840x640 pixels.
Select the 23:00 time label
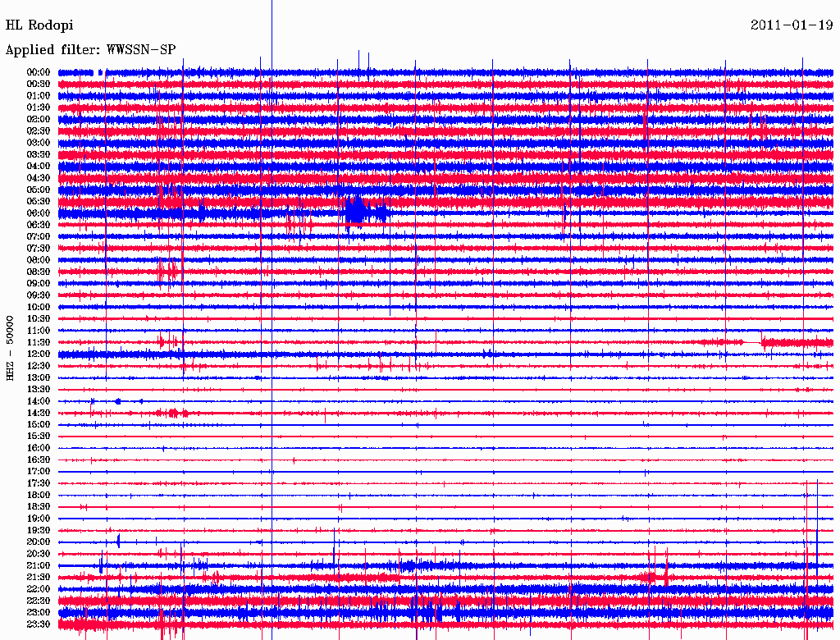(x=39, y=613)
